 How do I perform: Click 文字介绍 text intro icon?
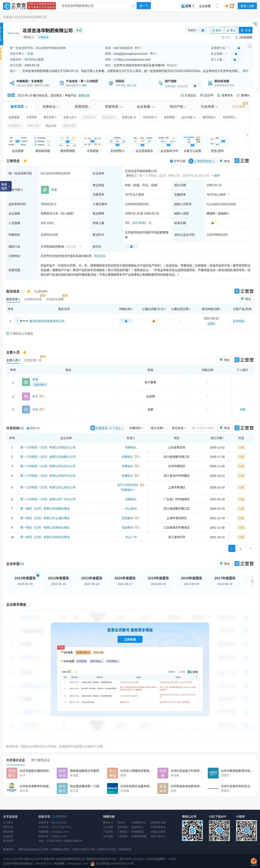point(171,161)
